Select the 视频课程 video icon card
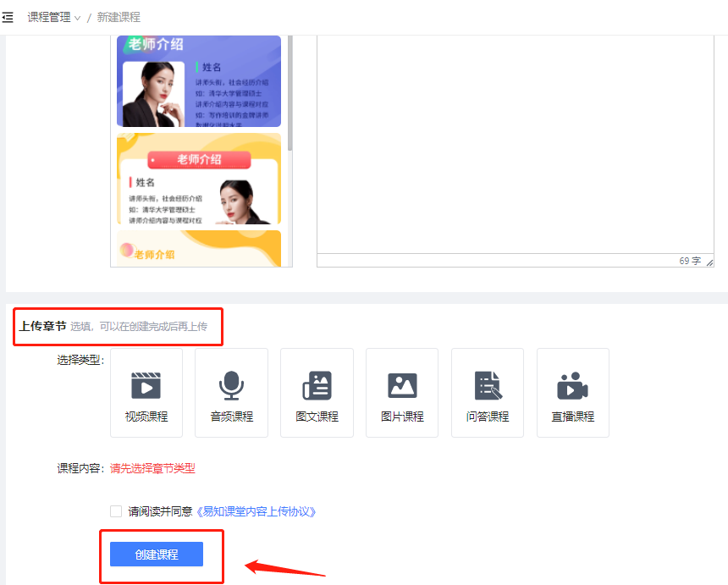This screenshot has width=728, height=585. (146, 393)
